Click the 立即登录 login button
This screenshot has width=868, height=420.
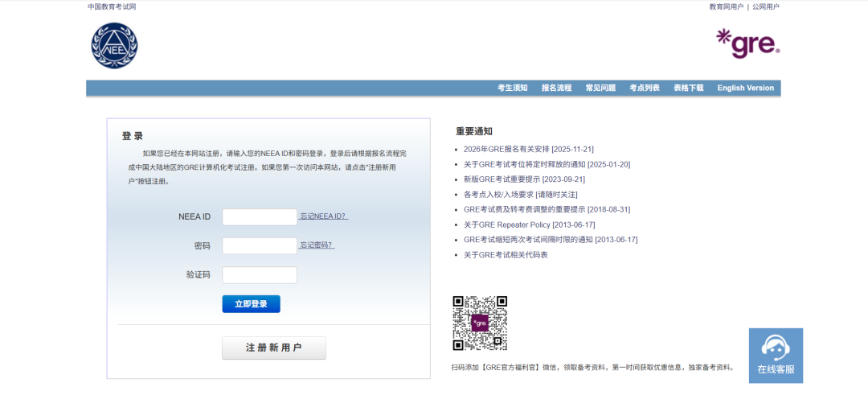click(x=252, y=303)
